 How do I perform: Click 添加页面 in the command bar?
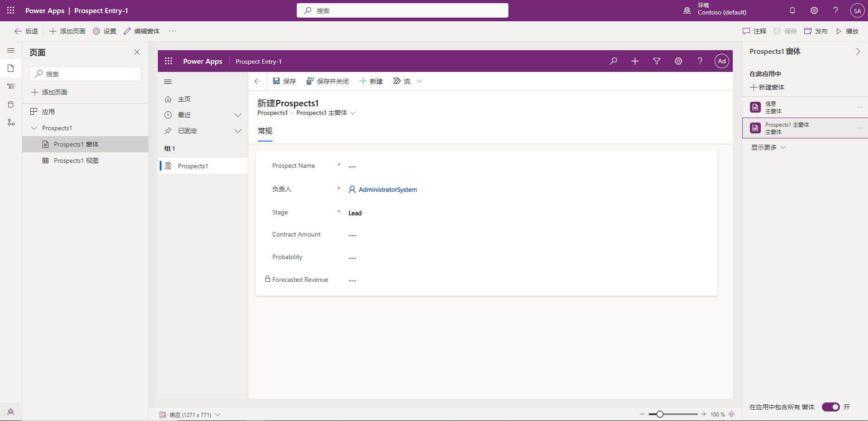coord(67,31)
